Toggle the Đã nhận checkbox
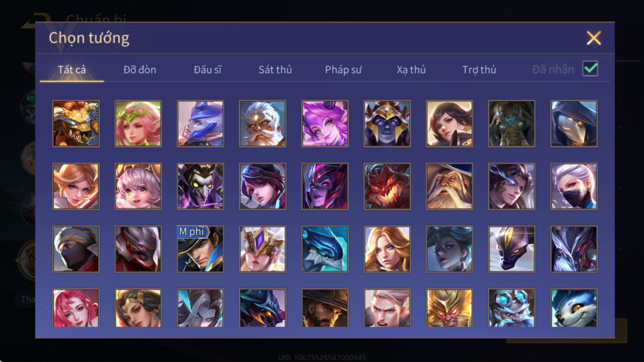This screenshot has height=362, width=644. click(590, 69)
